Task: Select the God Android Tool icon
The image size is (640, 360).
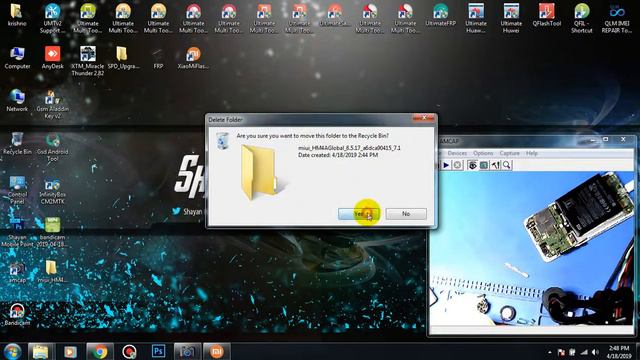Action: 52,147
